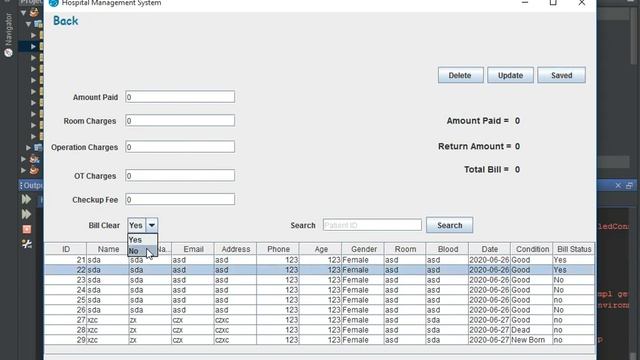Select the row with ID 26
The image size is (640, 360).
pyautogui.click(x=320, y=310)
